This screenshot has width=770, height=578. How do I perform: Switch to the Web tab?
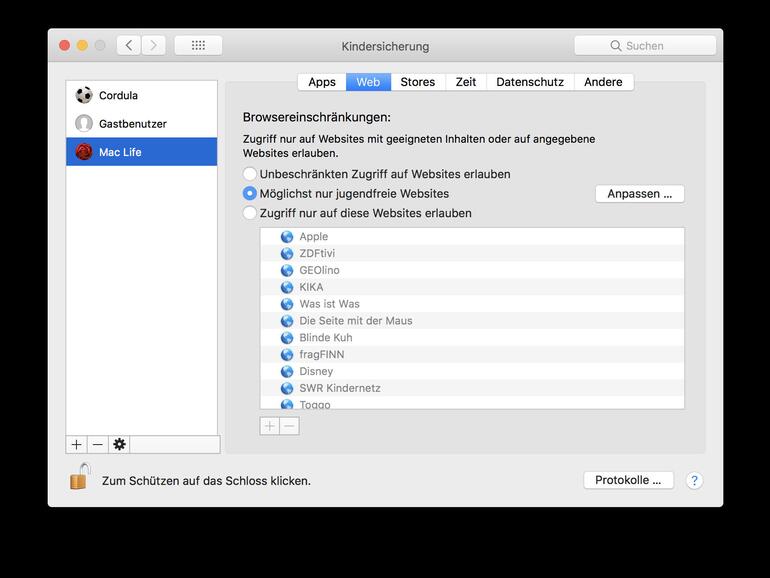[368, 82]
